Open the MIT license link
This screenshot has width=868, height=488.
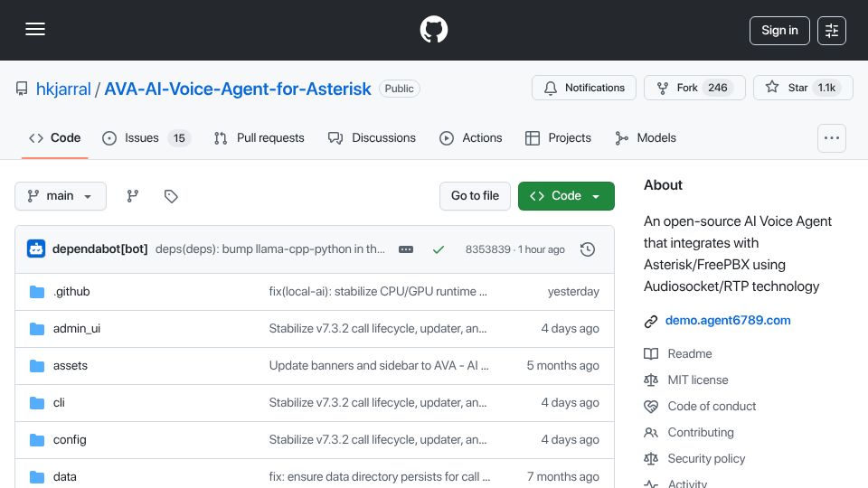(x=697, y=380)
